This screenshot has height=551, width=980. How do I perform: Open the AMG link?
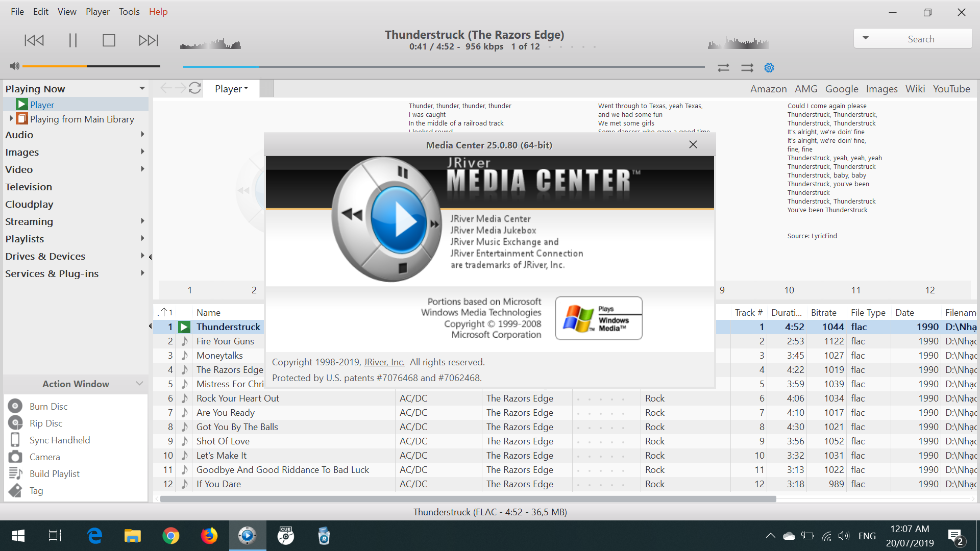(x=806, y=89)
